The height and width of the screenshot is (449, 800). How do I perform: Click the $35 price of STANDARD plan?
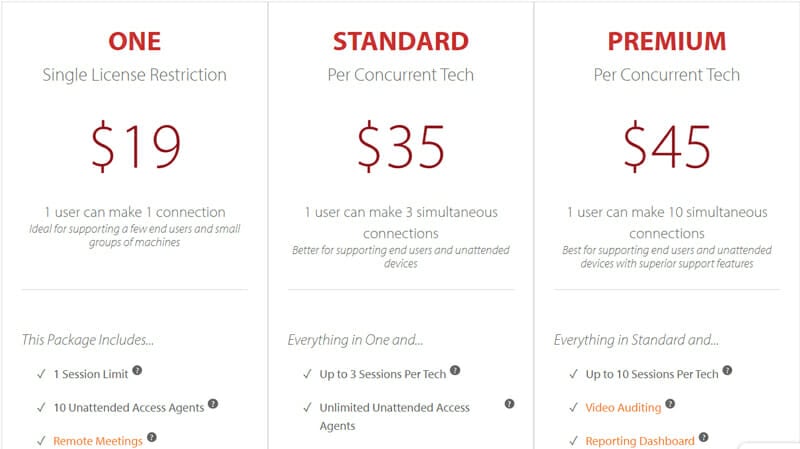coord(401,146)
